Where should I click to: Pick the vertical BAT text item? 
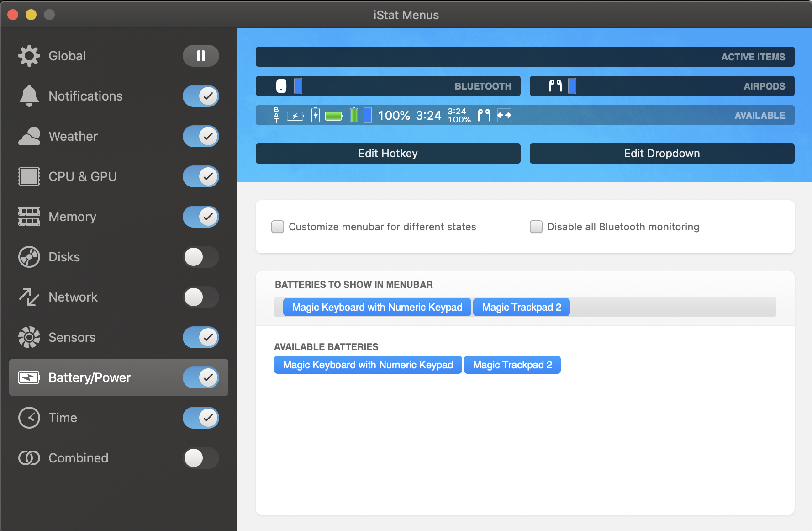coord(276,115)
